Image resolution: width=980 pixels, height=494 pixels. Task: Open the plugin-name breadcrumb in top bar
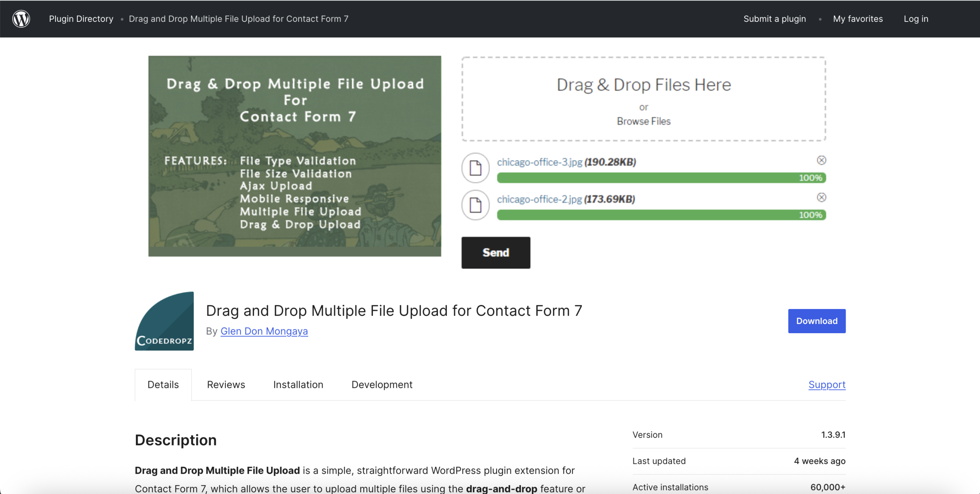tap(238, 19)
